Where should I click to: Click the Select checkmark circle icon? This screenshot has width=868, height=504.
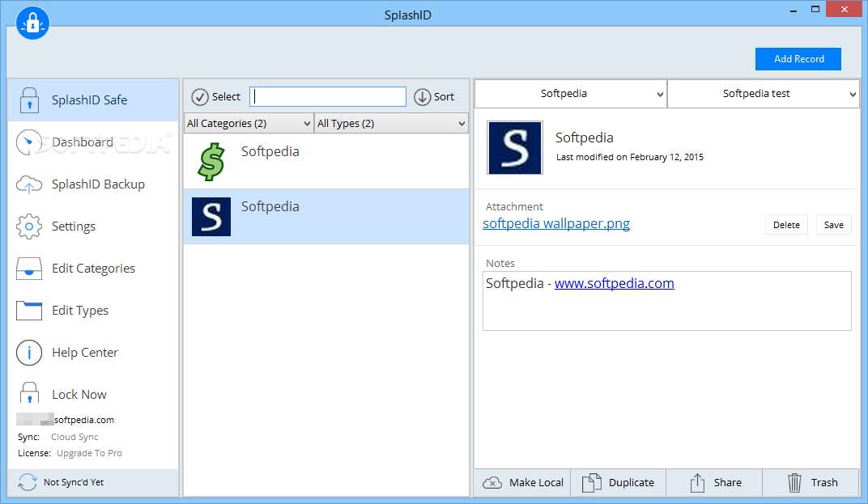point(200,97)
